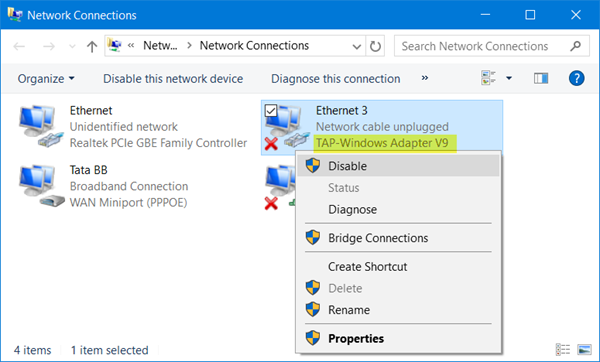The image size is (600, 362).
Task: Refresh the Network Connections view
Action: coord(375,47)
